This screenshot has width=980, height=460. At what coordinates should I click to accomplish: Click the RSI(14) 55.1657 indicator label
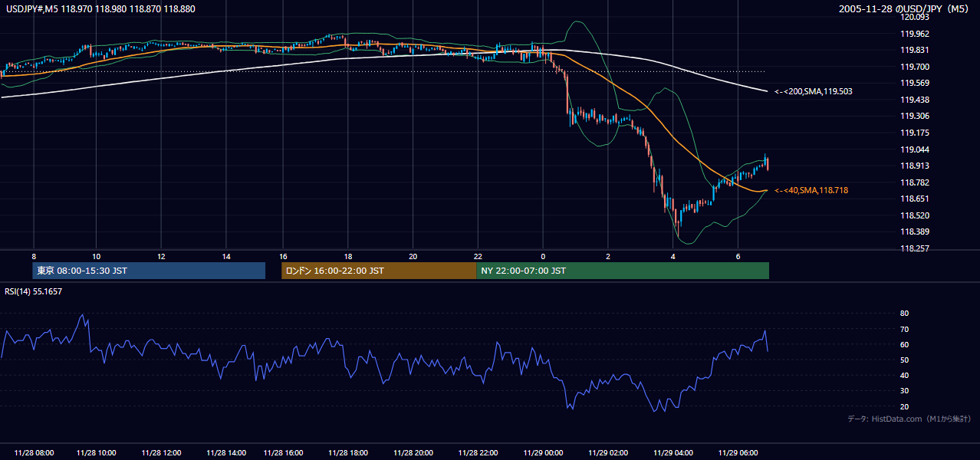tap(34, 291)
